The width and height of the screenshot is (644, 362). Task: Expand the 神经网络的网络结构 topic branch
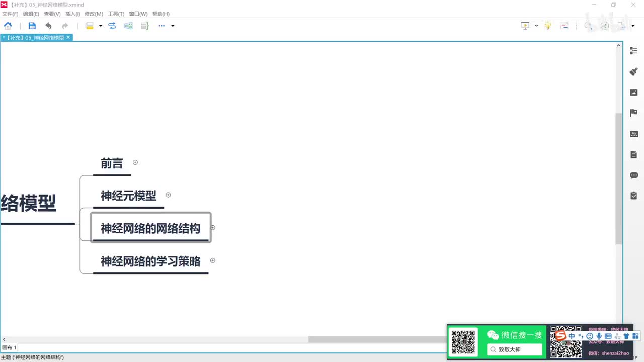[x=213, y=228]
